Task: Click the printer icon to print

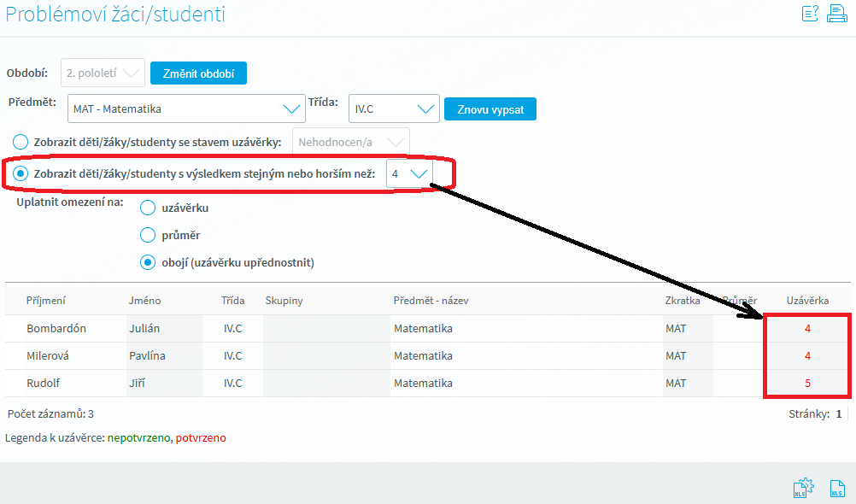Action: 836,13
